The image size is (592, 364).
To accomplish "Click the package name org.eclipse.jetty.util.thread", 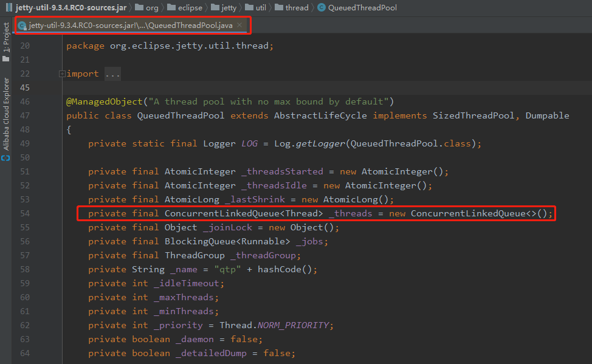I will point(189,46).
